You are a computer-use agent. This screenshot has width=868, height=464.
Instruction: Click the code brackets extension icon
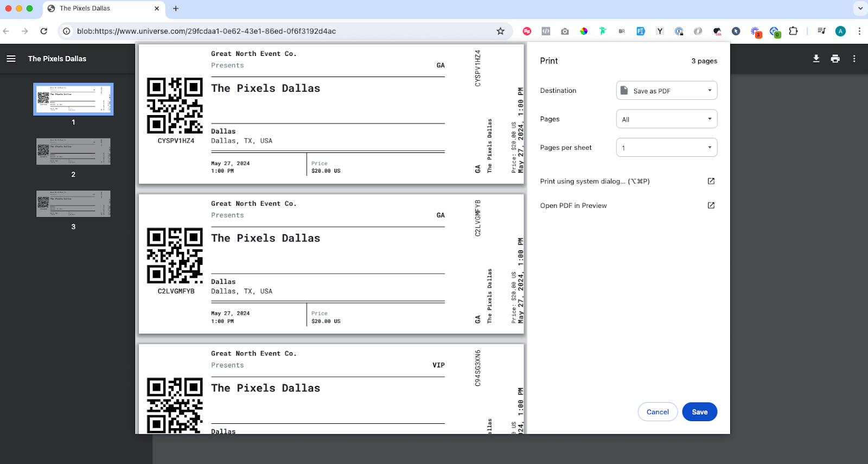click(x=546, y=31)
